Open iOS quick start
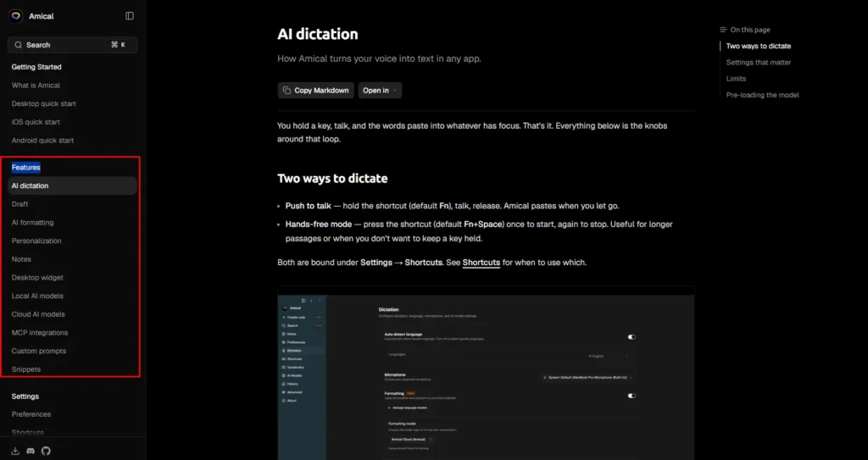This screenshot has width=868, height=460. 36,122
